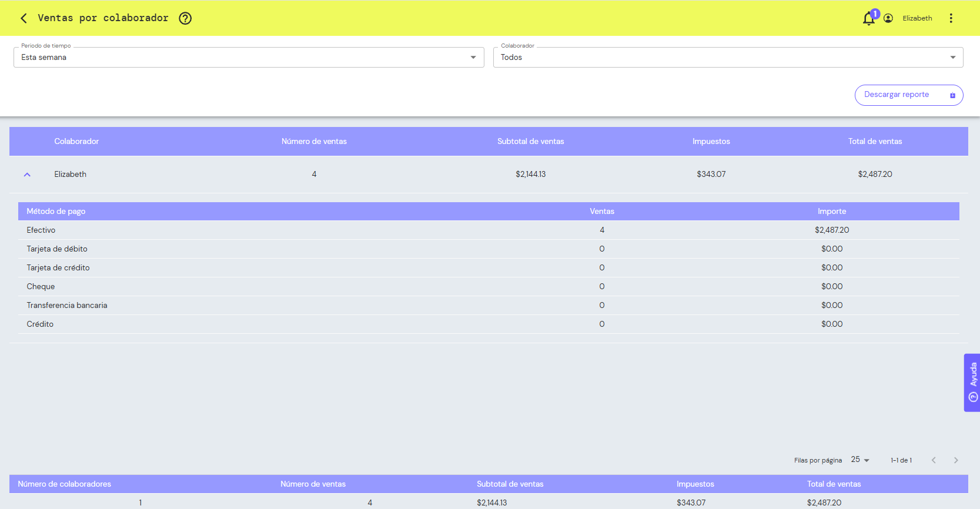Open Periodo de tiempo dropdown

click(x=249, y=57)
